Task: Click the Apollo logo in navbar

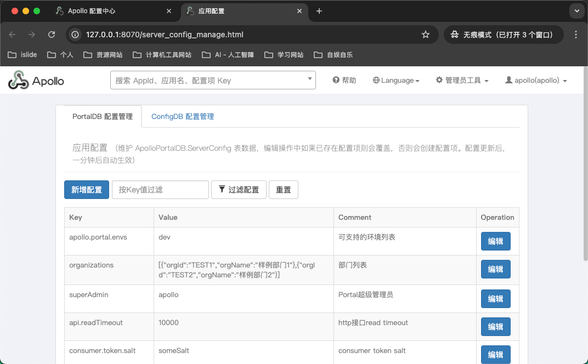Action: 36,81
